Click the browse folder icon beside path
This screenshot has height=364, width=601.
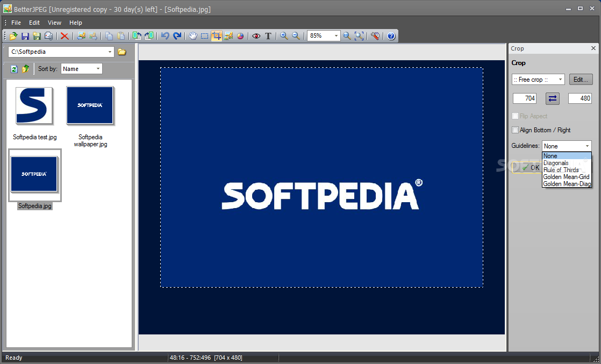122,52
